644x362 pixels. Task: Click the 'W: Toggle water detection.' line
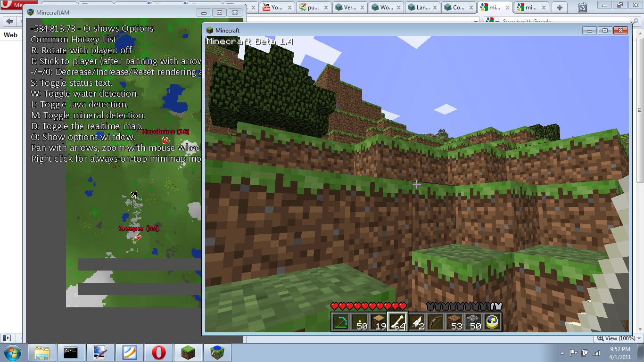pos(84,94)
